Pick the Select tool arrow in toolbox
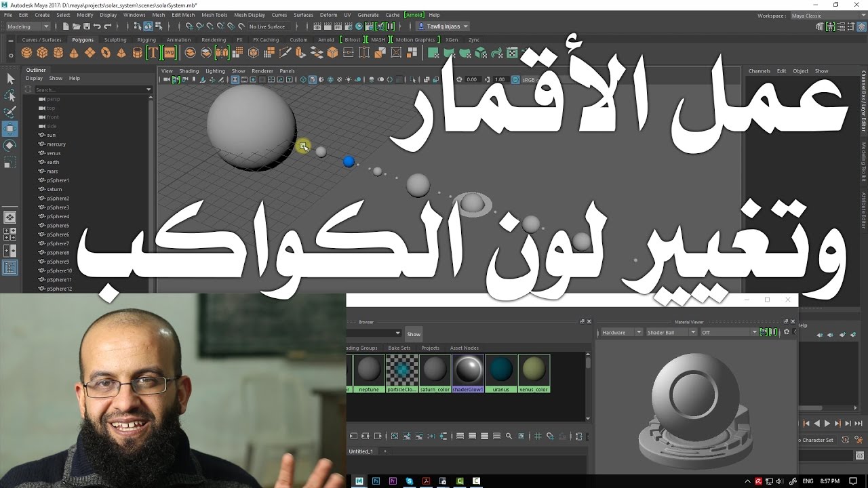 tap(10, 79)
